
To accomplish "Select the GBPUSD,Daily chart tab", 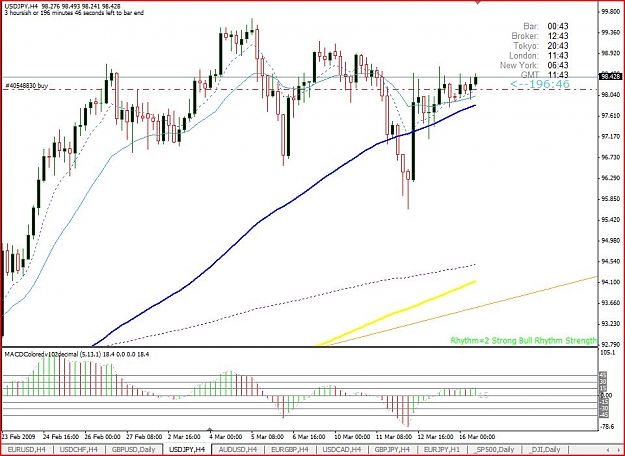I will pos(134,450).
